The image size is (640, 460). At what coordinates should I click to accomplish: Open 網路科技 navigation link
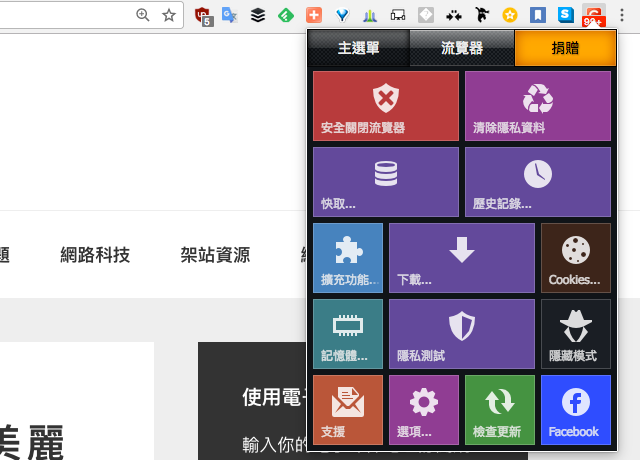tap(95, 255)
